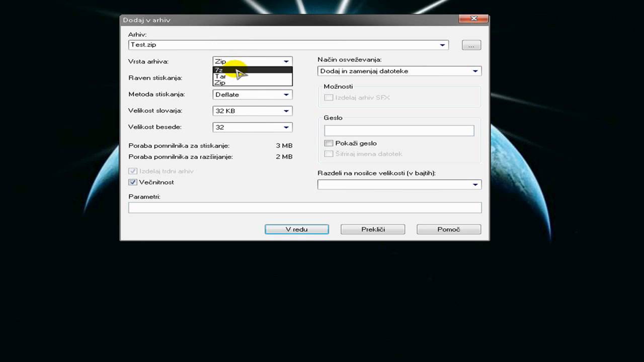
Task: Click the browse button next to Arhiv
Action: point(471,45)
